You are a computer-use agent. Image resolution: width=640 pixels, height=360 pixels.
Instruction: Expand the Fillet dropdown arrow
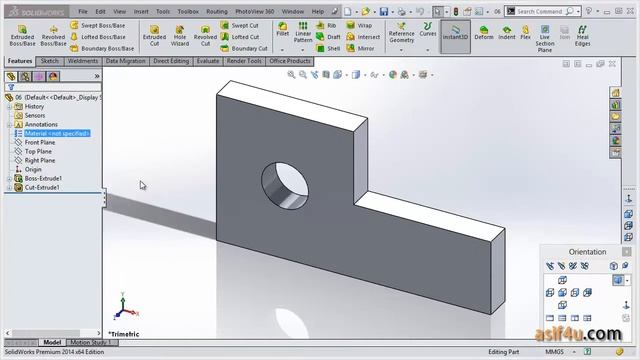click(x=282, y=50)
